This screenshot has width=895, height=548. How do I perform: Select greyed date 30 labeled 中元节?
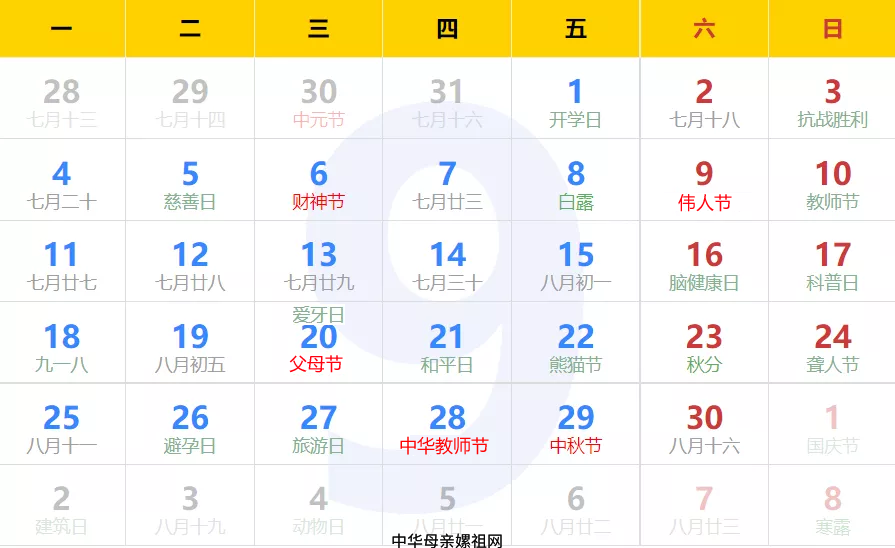pos(319,98)
